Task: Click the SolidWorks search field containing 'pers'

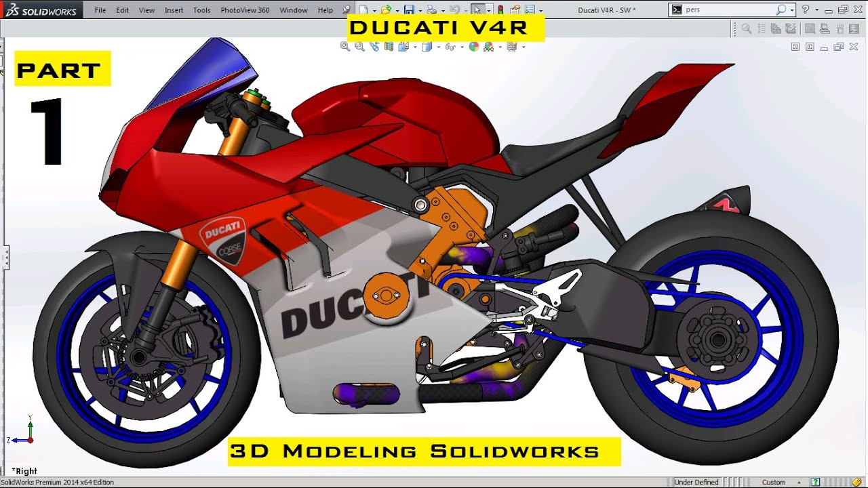Action: coord(732,9)
